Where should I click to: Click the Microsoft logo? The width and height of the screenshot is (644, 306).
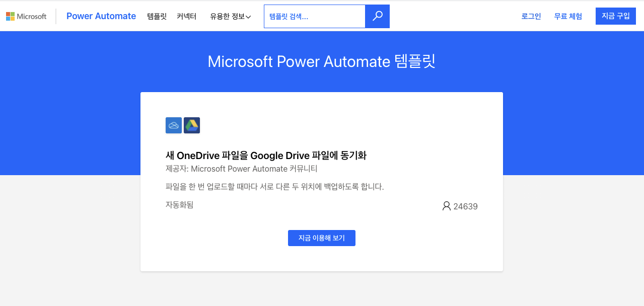[x=26, y=16]
